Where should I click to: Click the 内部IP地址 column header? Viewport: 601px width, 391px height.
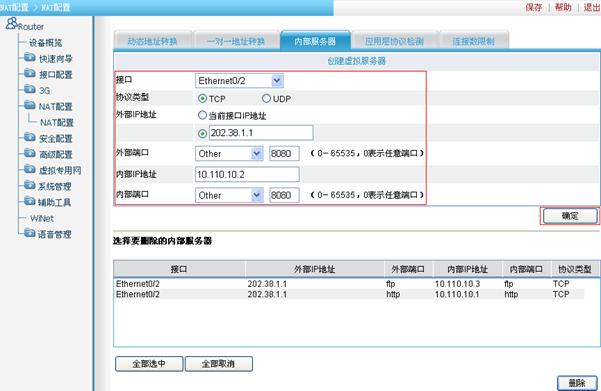click(x=468, y=269)
